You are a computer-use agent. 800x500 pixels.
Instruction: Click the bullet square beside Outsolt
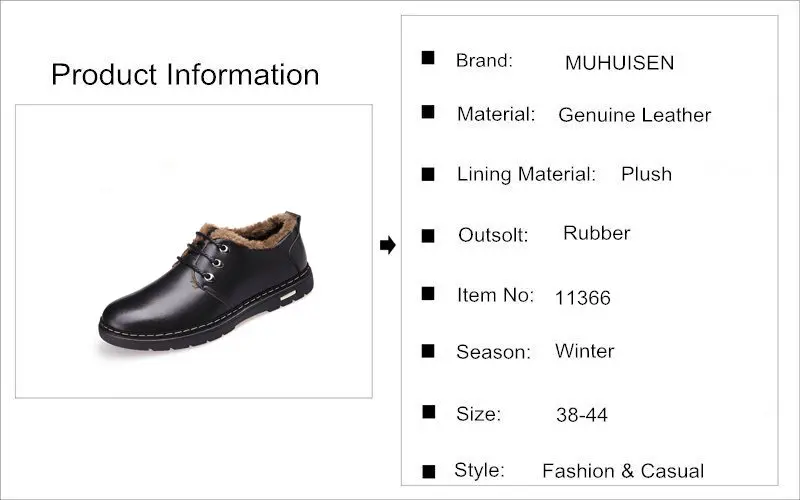[428, 236]
